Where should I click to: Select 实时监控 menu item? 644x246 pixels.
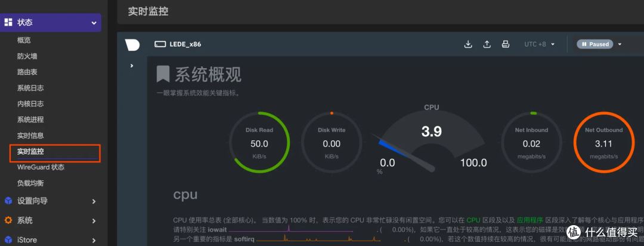(x=54, y=153)
